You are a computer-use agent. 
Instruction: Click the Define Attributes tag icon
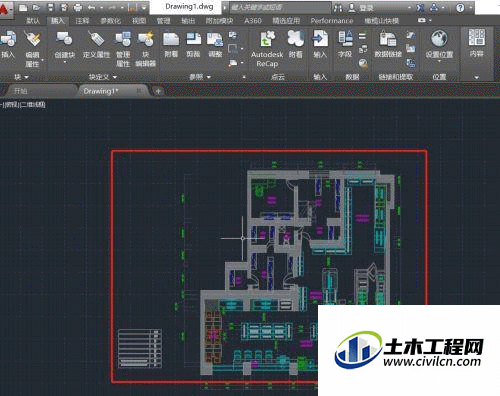pos(96,39)
